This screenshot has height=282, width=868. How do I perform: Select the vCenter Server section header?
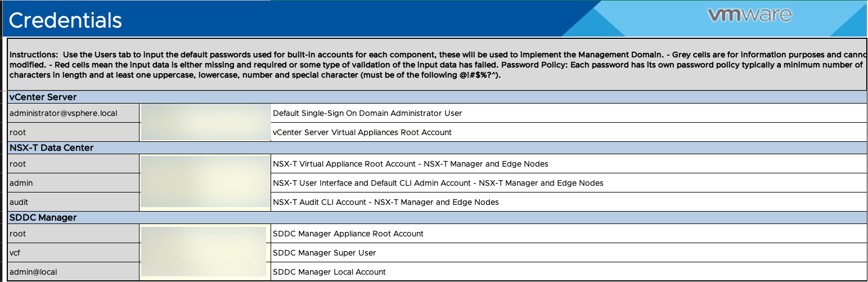pos(437,97)
